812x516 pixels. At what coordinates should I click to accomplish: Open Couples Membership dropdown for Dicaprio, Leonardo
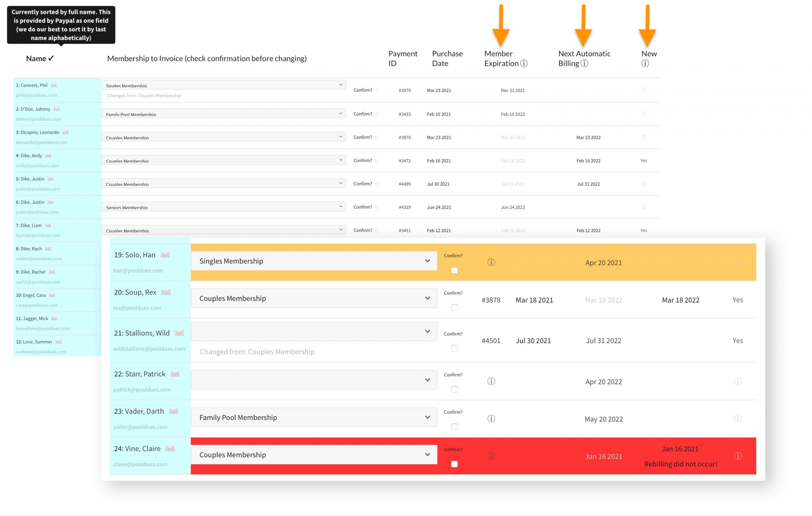(223, 137)
